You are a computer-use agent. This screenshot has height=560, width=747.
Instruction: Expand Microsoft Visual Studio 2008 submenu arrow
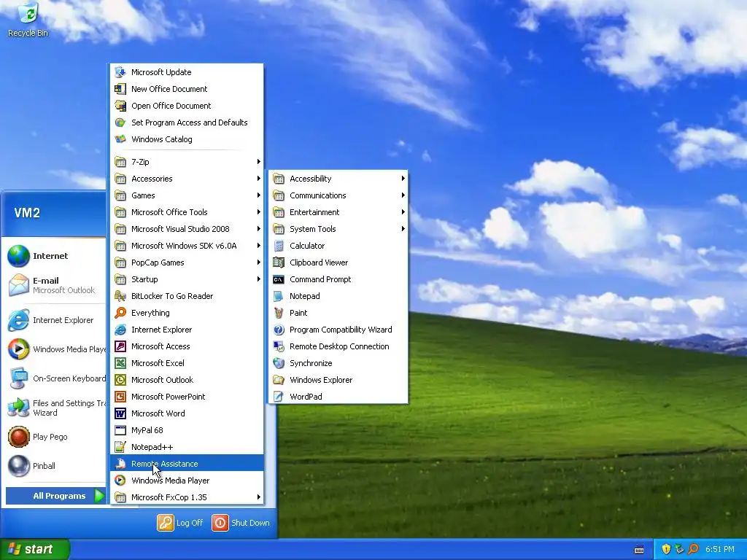pyautogui.click(x=259, y=229)
